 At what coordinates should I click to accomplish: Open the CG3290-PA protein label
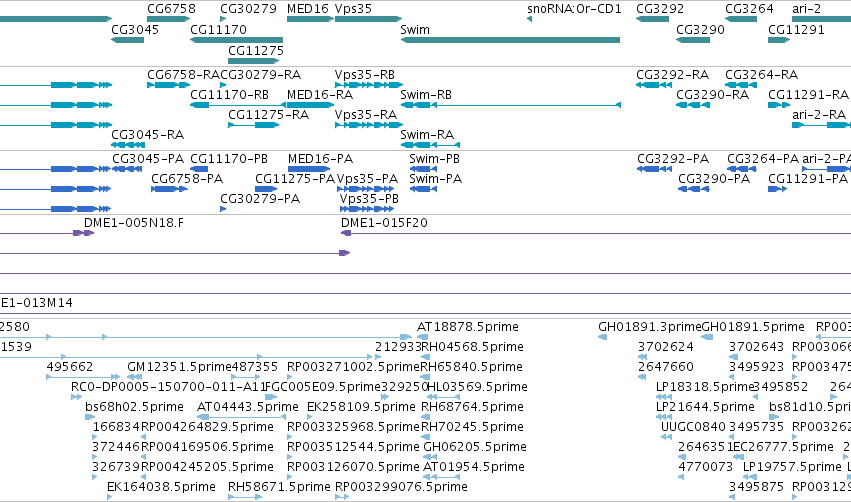[x=714, y=179]
